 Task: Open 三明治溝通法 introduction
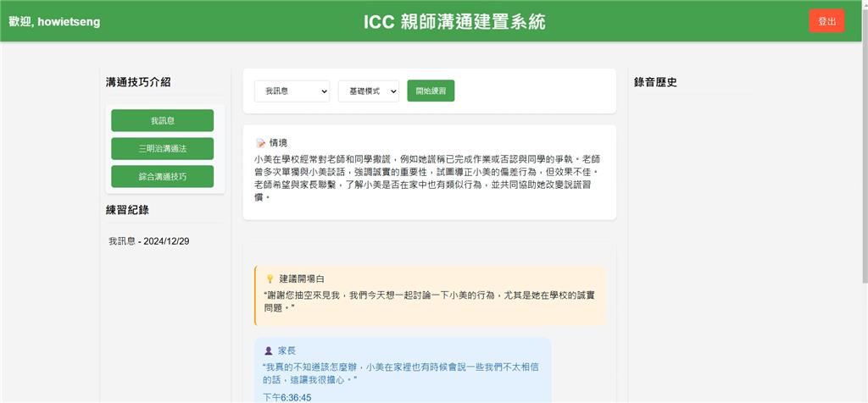pyautogui.click(x=162, y=149)
